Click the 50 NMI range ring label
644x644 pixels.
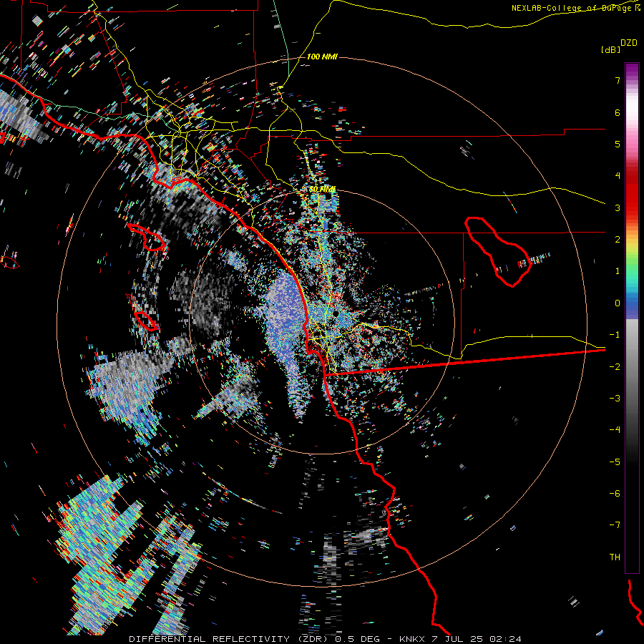322,189
